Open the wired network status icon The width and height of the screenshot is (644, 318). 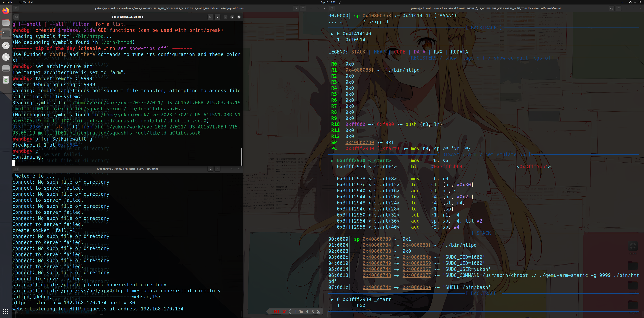630,2
